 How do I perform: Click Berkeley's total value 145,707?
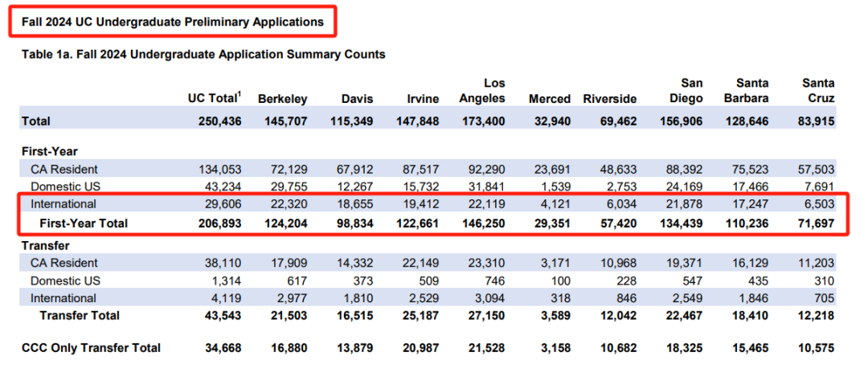[x=285, y=121]
